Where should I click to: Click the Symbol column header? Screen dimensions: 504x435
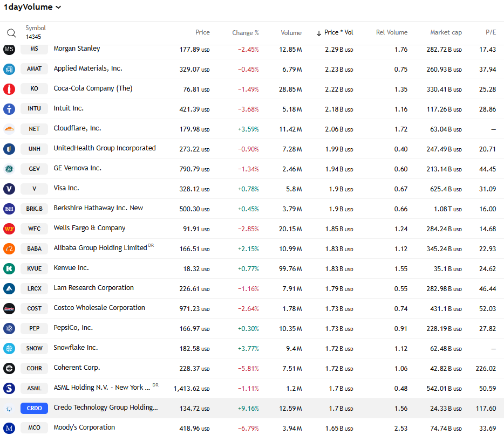[36, 28]
